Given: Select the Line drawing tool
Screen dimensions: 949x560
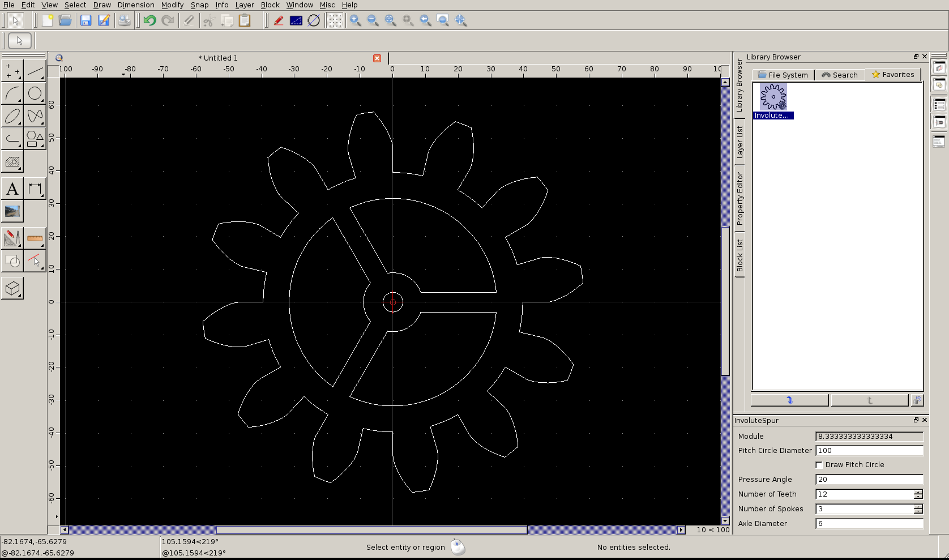Looking at the screenshot, I should pos(35,71).
